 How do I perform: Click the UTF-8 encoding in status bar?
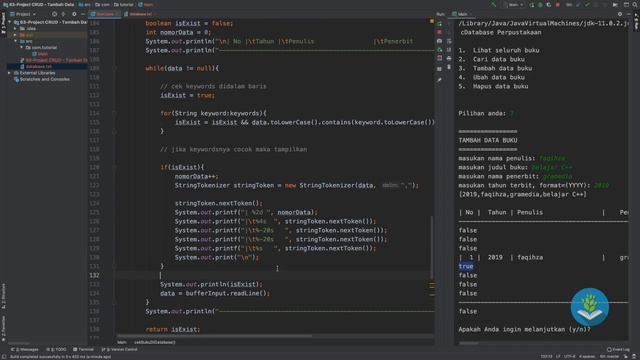coord(570,356)
